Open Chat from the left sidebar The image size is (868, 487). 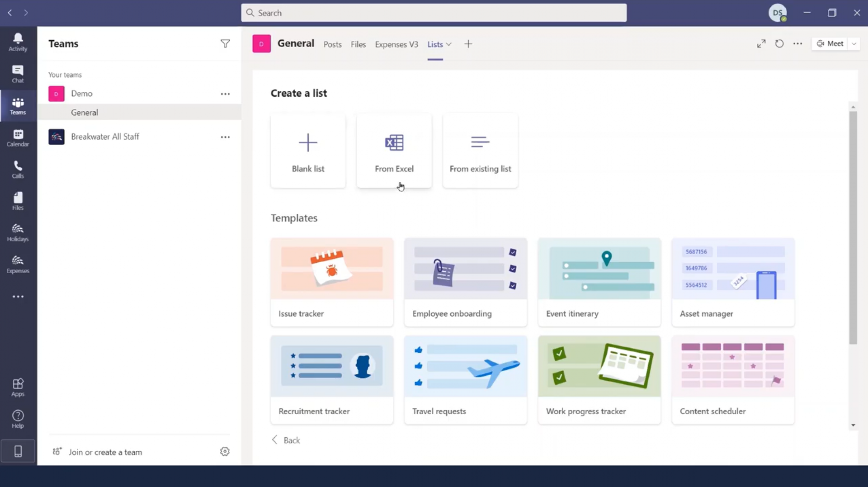click(x=18, y=74)
